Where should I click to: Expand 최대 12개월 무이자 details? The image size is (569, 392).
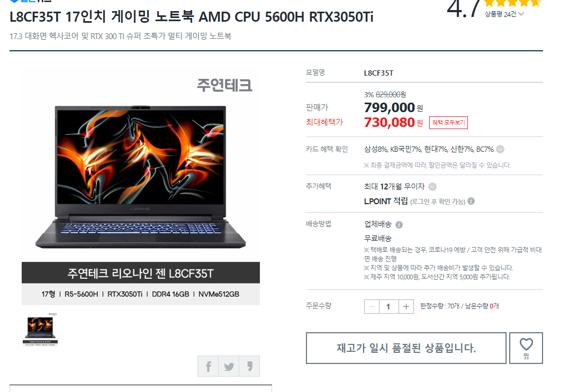point(432,187)
